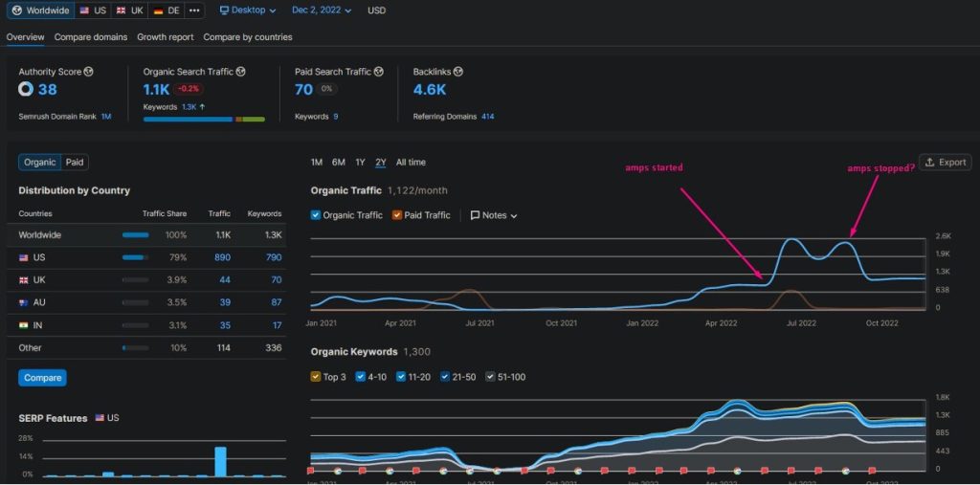
Task: Toggle the Top 3 keywords checkbox
Action: (x=316, y=377)
